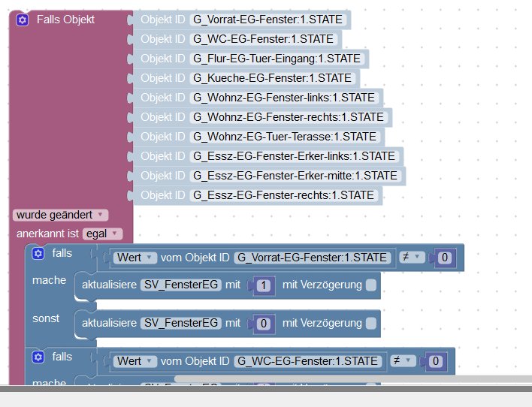
Task: Select Objekt ID G_Wohnz-EG-Fenster-links:1.STATE
Action: click(284, 98)
